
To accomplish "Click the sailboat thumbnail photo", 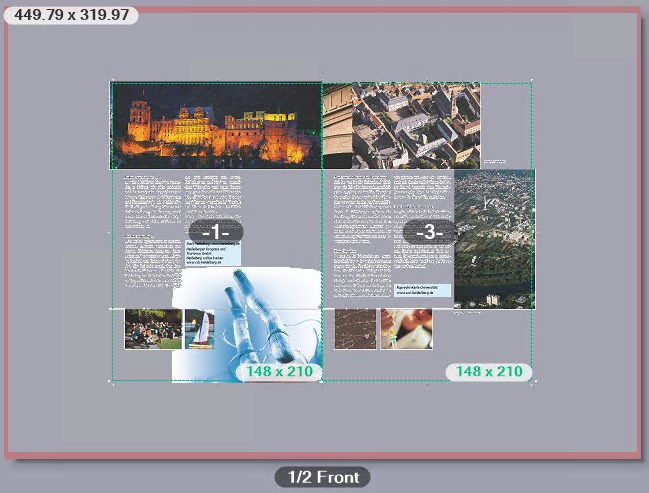I will [x=199, y=329].
